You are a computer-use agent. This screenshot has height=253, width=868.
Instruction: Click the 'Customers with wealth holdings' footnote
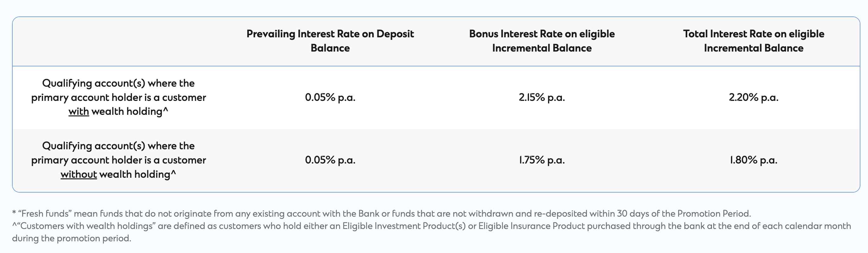coord(432,232)
